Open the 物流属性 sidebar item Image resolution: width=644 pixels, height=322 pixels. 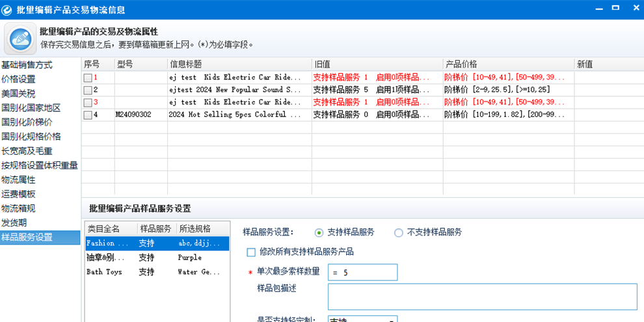coord(19,180)
